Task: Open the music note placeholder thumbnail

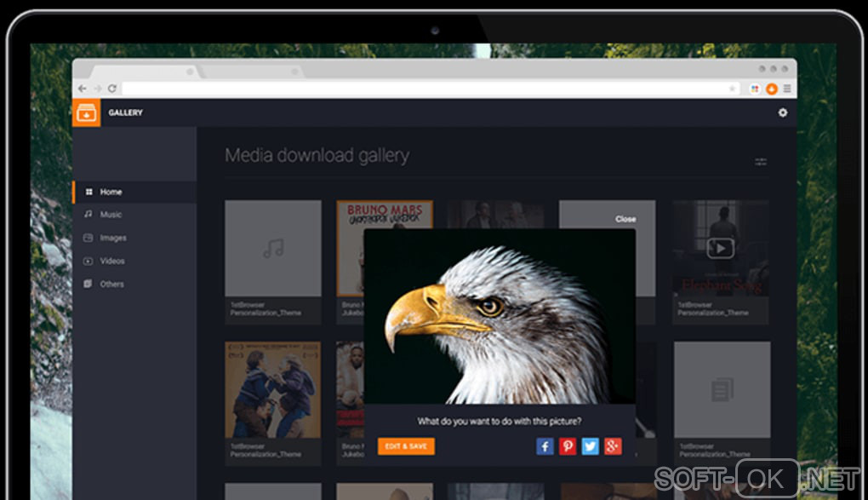Action: pos(273,248)
